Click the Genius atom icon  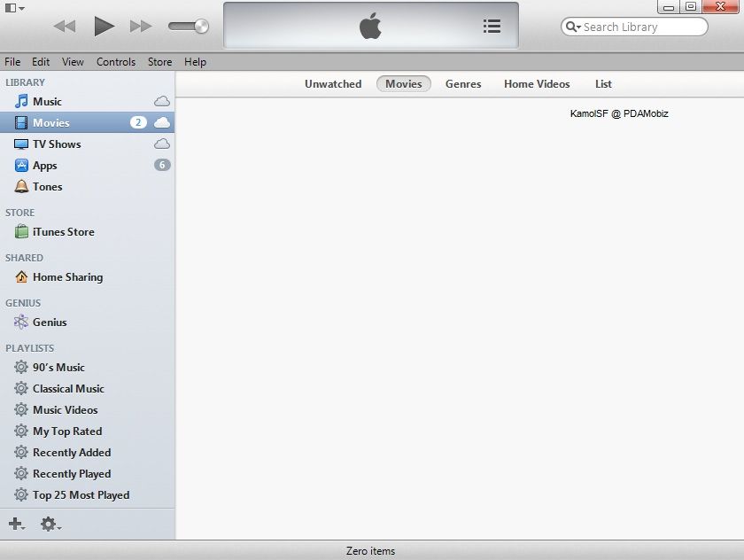click(21, 322)
